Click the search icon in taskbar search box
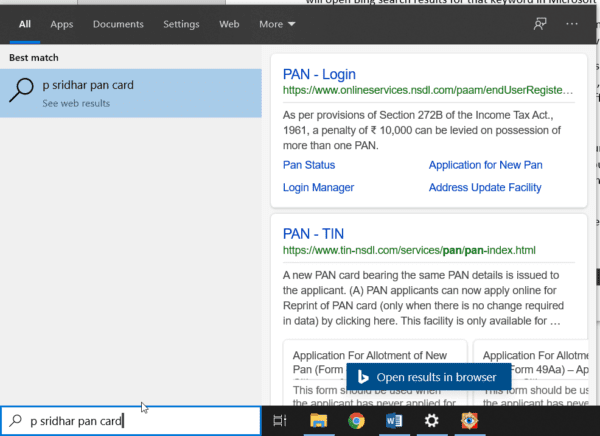Viewport: 600px width, 436px height. (16, 420)
